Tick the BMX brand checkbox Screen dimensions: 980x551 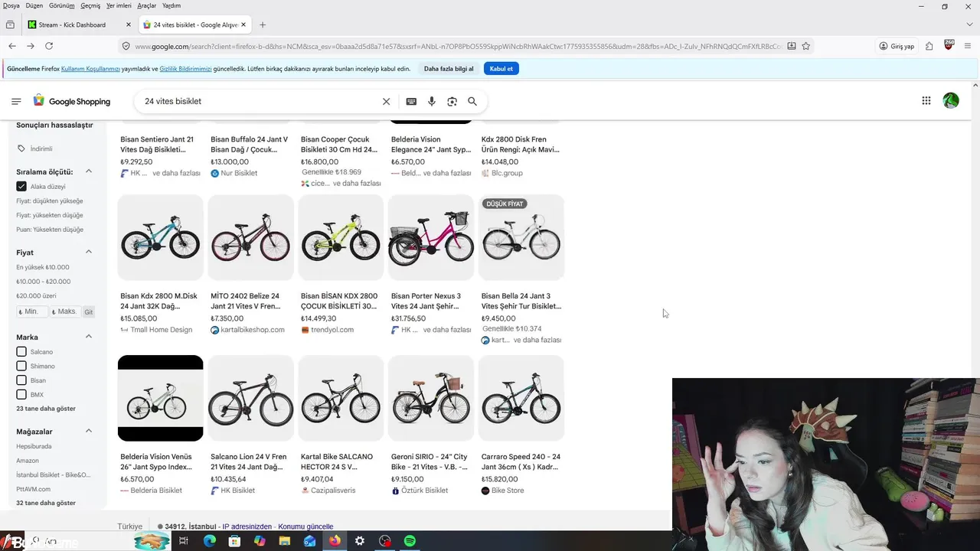[x=21, y=395]
